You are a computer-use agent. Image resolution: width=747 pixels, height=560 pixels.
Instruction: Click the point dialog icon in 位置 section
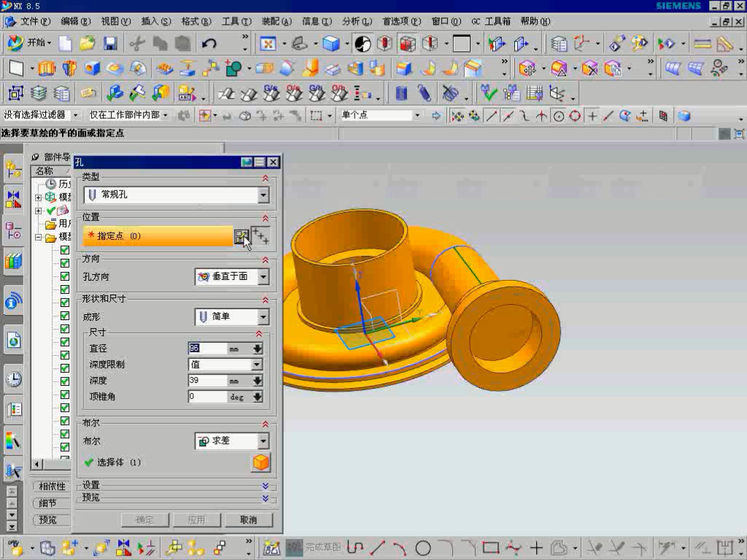tap(260, 236)
